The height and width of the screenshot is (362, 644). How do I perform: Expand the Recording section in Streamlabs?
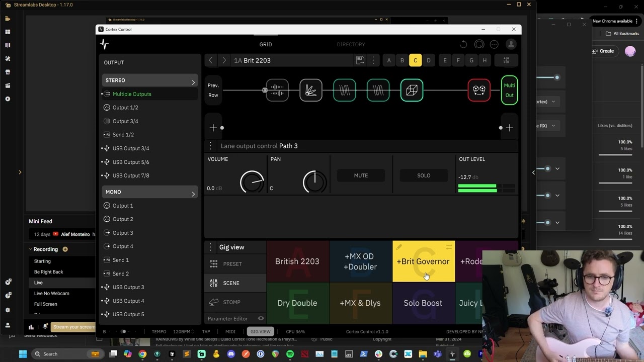[x=30, y=249]
